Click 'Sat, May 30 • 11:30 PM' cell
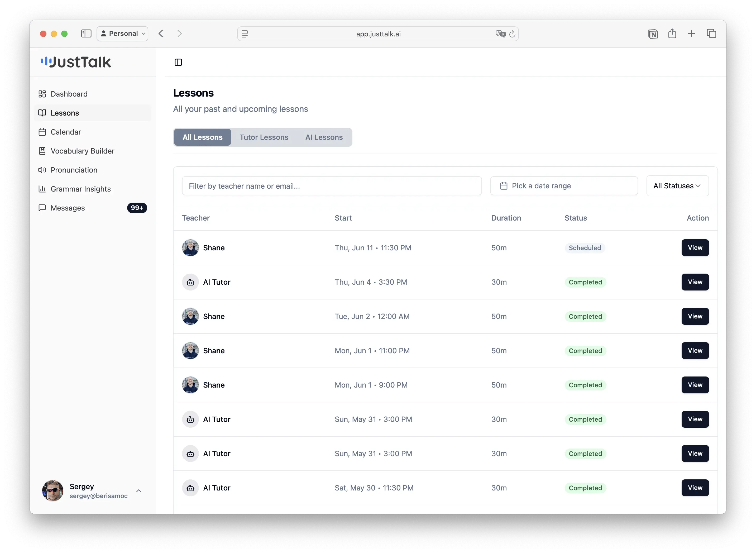The width and height of the screenshot is (756, 553). tap(374, 488)
